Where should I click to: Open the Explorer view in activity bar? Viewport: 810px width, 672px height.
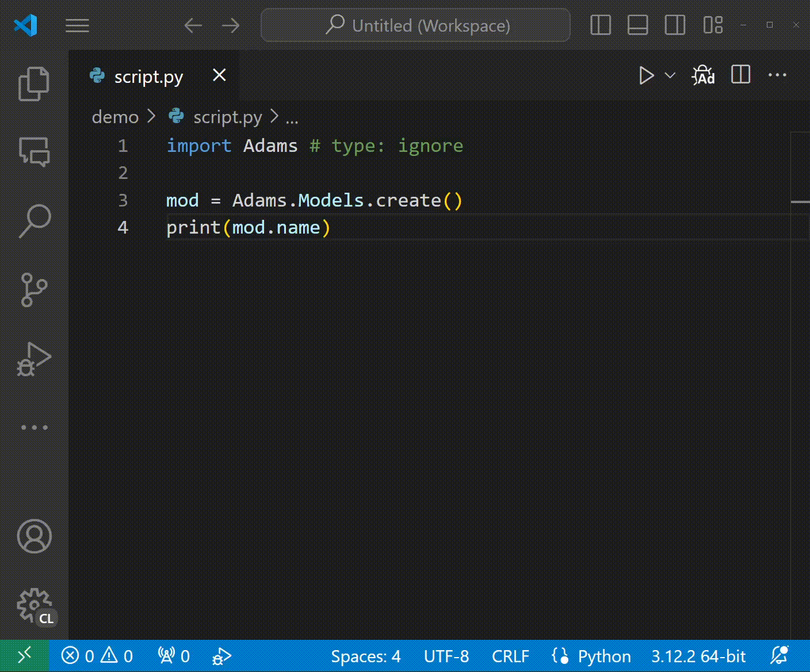pos(34,84)
